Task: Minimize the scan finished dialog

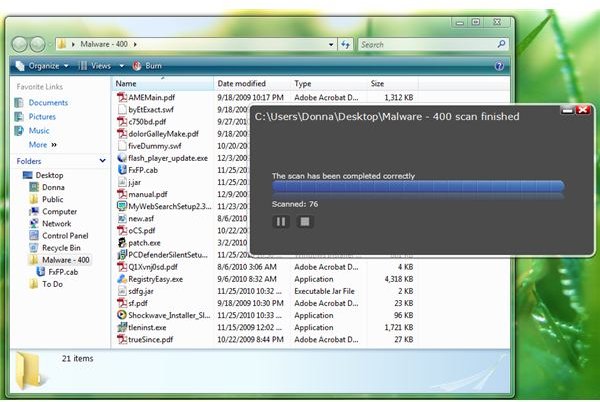Action: 567,111
